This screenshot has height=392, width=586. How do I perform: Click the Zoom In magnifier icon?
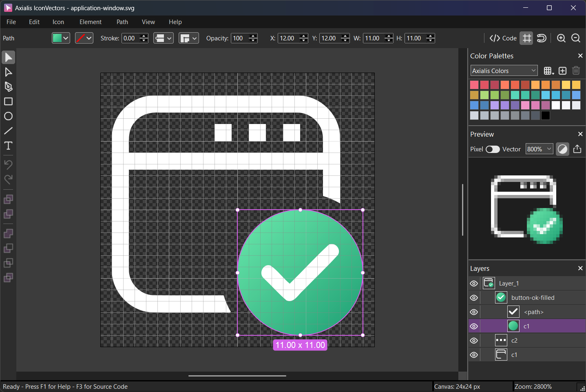[x=561, y=38]
